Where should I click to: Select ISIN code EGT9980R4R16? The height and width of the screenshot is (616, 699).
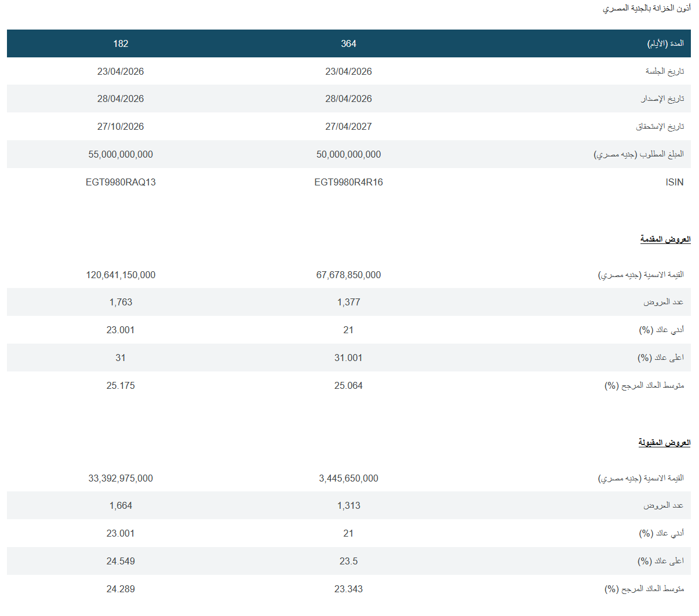[348, 182]
